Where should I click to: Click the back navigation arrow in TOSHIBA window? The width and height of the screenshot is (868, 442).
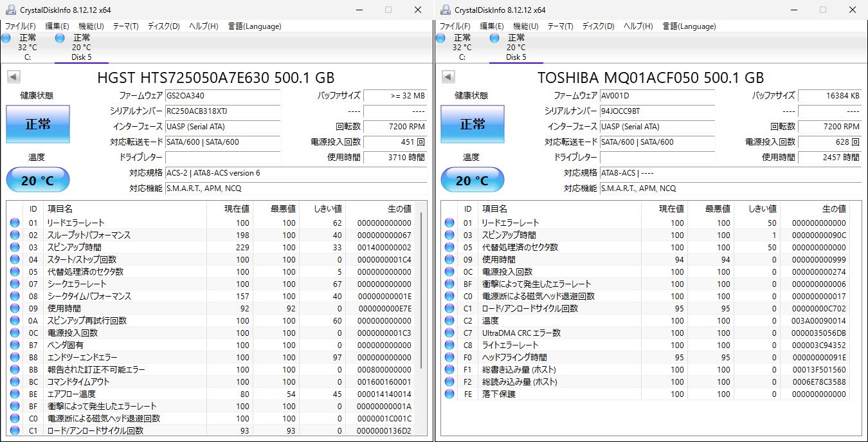pos(447,77)
